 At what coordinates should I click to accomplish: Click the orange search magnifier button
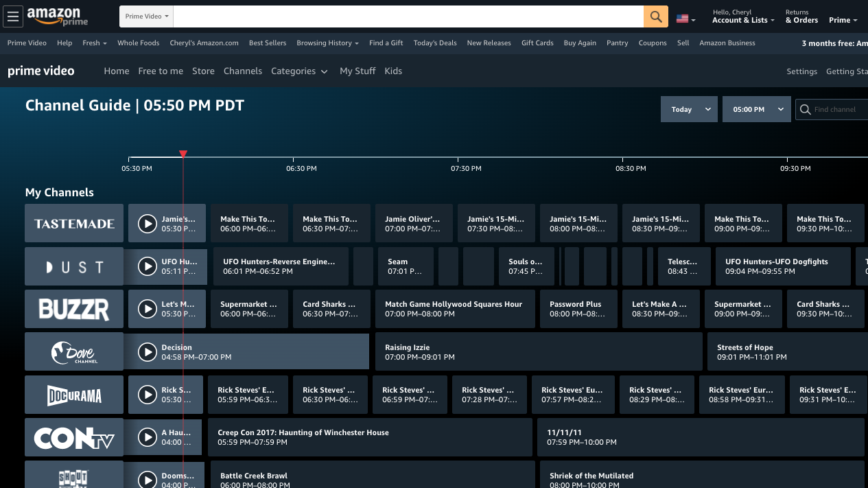[655, 17]
